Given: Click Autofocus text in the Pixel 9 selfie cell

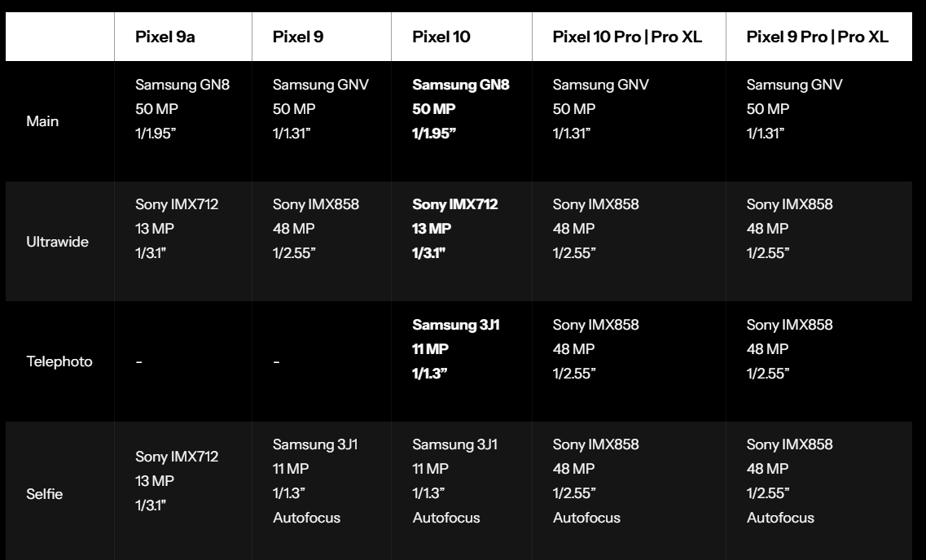Looking at the screenshot, I should pos(306,518).
